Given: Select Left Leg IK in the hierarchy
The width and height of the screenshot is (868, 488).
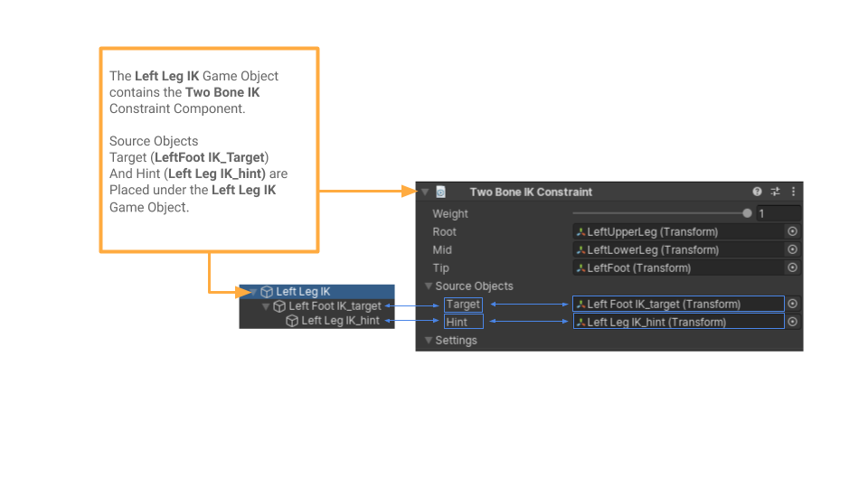Looking at the screenshot, I should tap(303, 292).
